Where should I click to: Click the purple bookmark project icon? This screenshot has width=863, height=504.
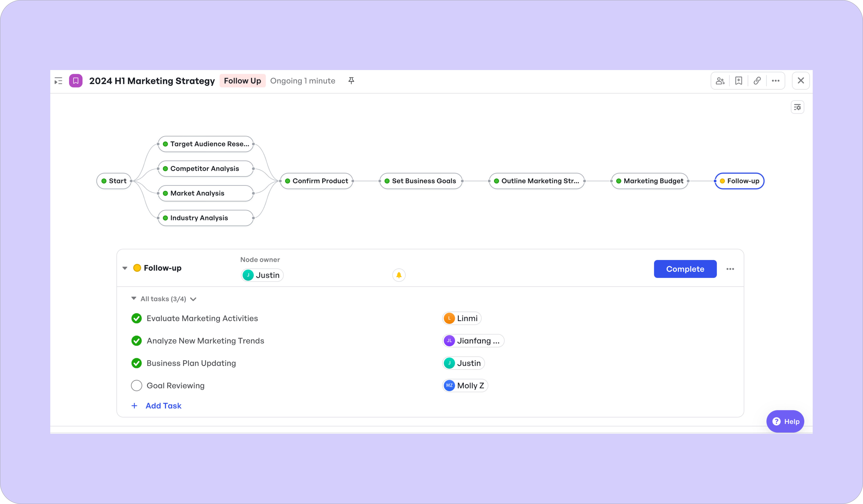pyautogui.click(x=76, y=81)
